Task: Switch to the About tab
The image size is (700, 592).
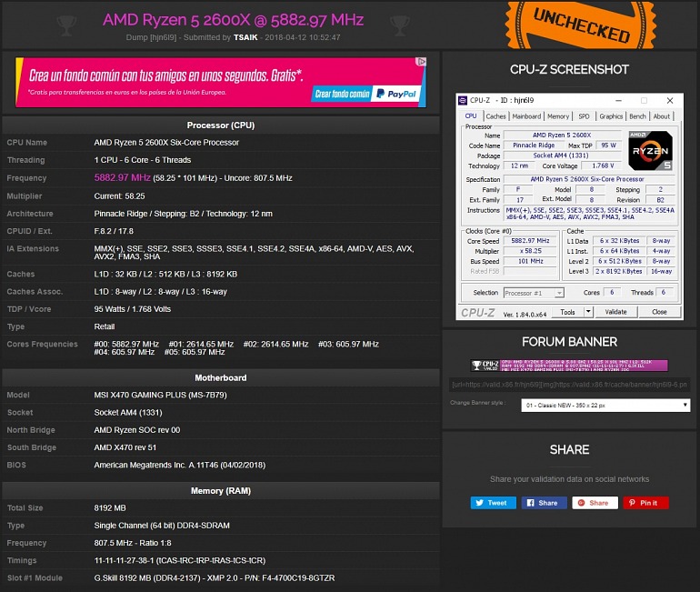Action: point(662,116)
